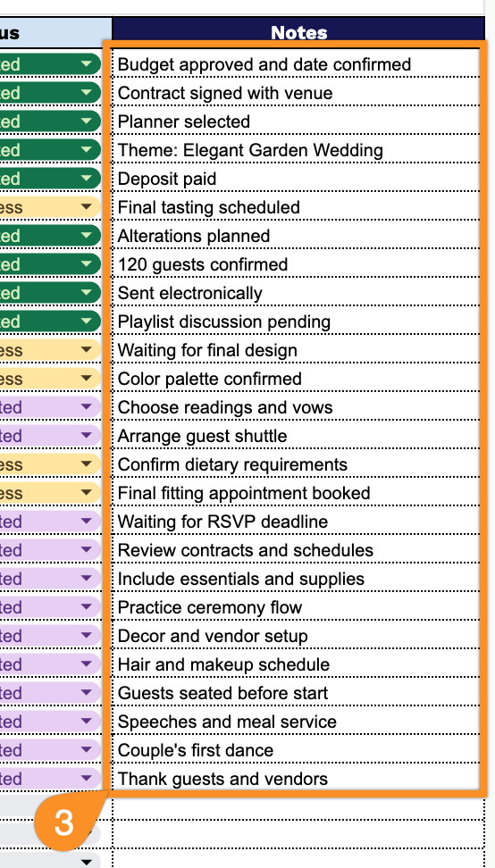Viewport: 495px width, 868px height.
Task: Open status dropdown beside 'Budget approved and date confirmed'
Action: [x=87, y=65]
